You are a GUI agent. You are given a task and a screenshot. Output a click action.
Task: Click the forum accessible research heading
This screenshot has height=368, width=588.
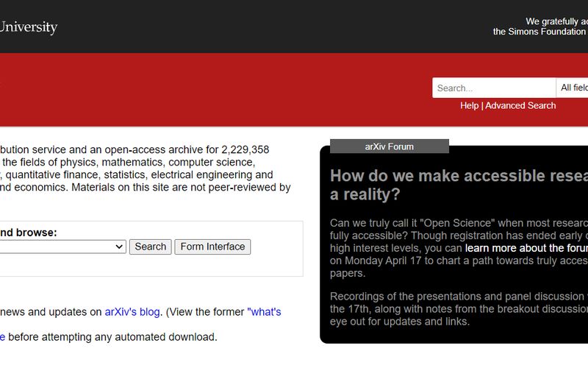pyautogui.click(x=459, y=185)
